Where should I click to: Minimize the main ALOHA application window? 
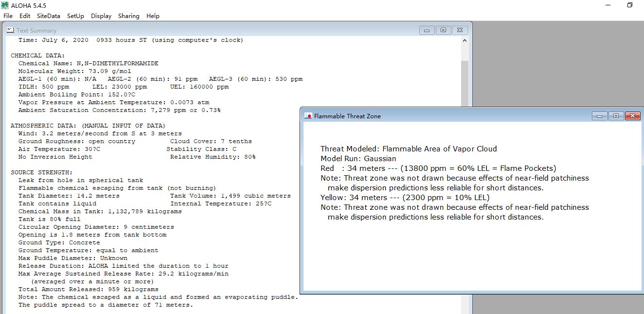point(608,5)
